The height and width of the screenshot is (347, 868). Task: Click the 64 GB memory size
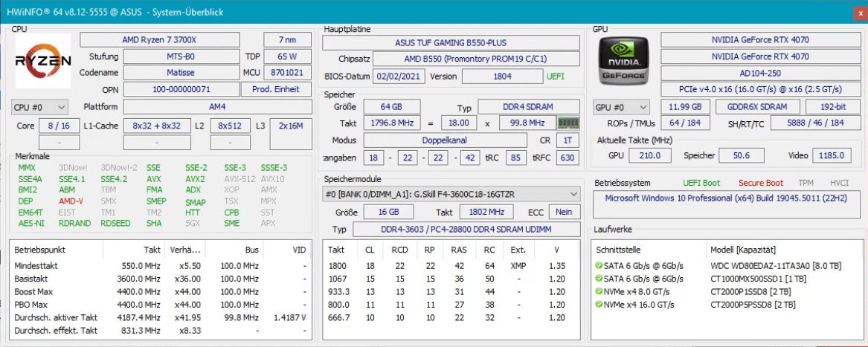(390, 107)
